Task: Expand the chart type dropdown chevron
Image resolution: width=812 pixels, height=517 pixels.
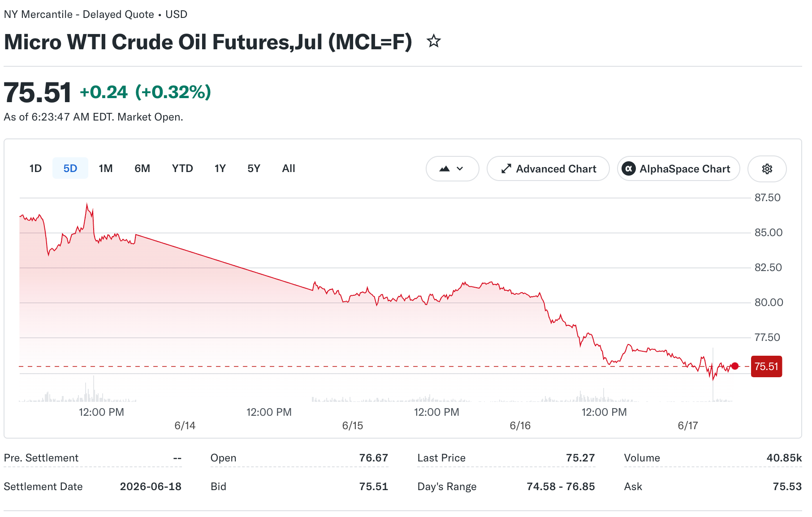Action: (460, 169)
